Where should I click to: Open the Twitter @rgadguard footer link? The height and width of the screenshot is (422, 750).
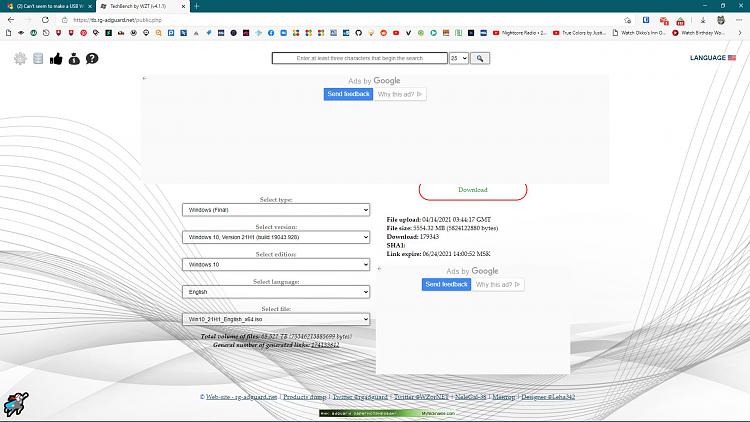coord(360,397)
